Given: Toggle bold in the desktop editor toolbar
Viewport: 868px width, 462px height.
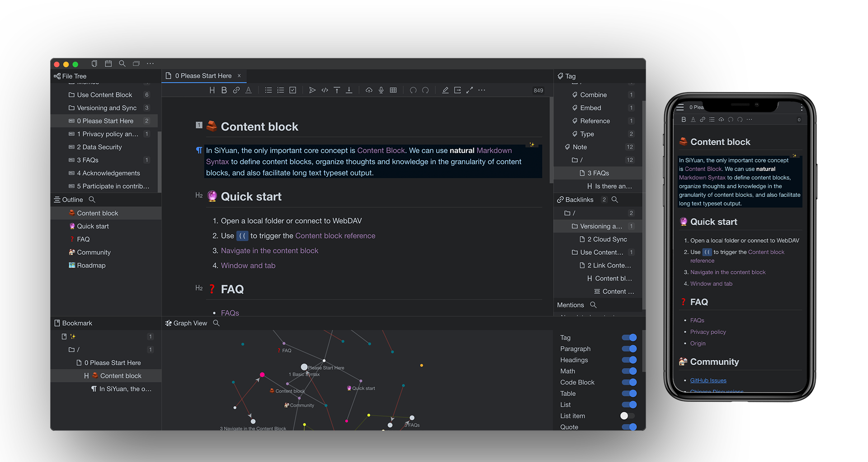Looking at the screenshot, I should tap(224, 90).
